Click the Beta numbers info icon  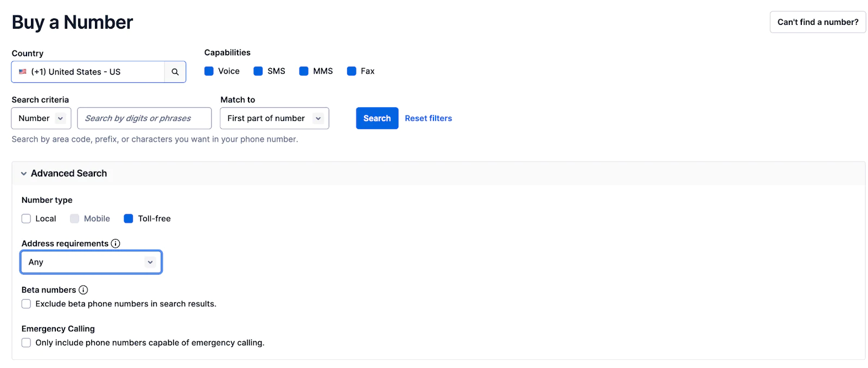[x=83, y=290]
